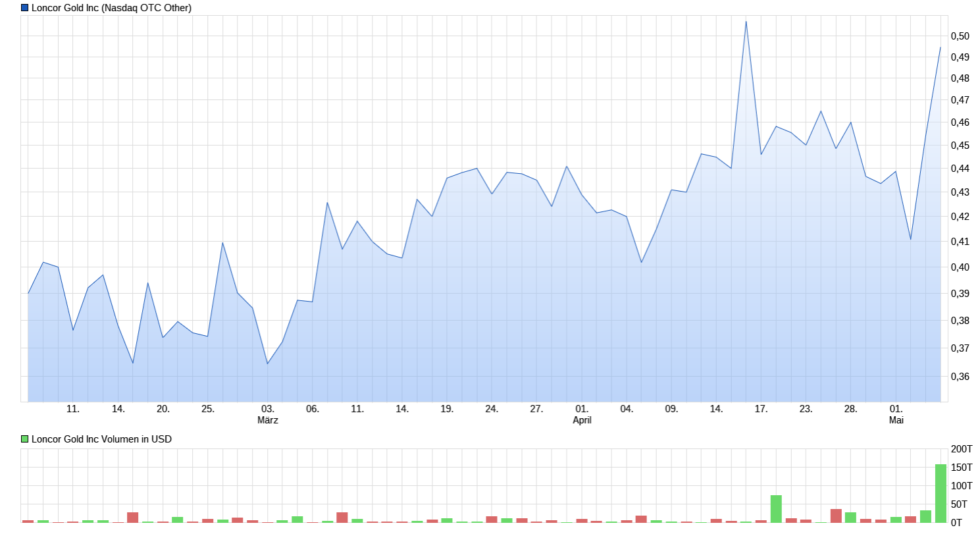Click the blue Loncor Gold price legend swatch

25,8
